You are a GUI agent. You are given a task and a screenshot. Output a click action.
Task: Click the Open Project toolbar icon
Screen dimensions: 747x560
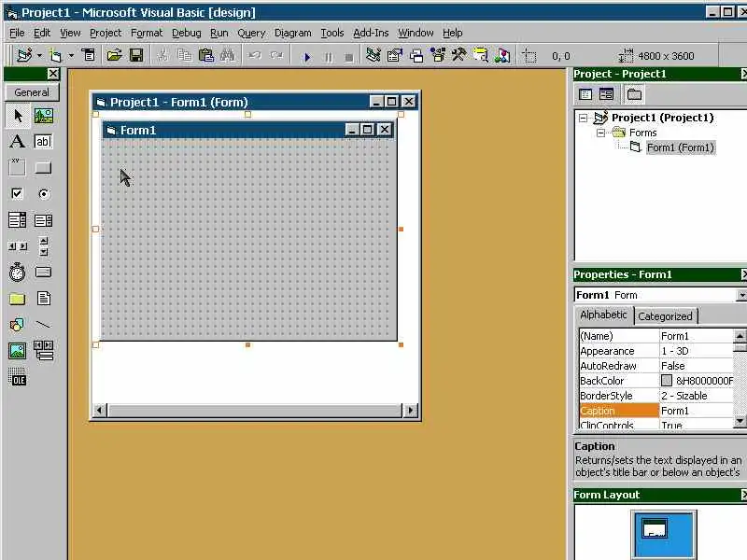[114, 56]
